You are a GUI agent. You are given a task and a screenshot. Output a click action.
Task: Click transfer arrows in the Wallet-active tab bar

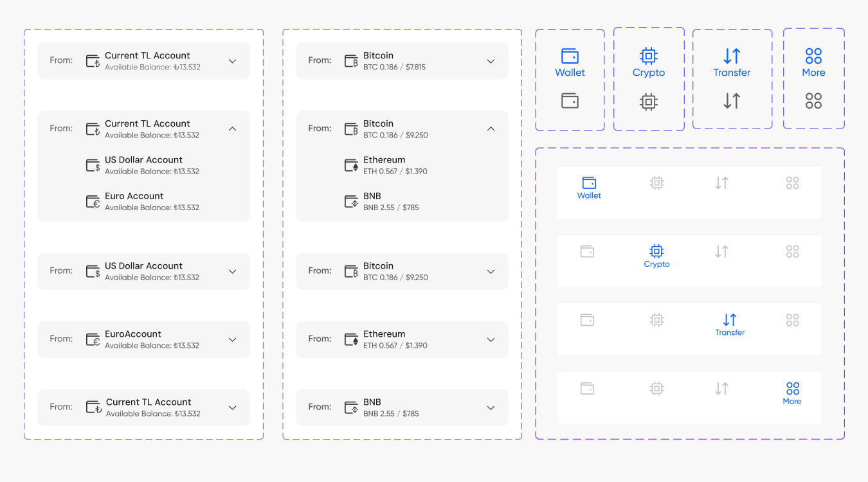[x=721, y=183]
